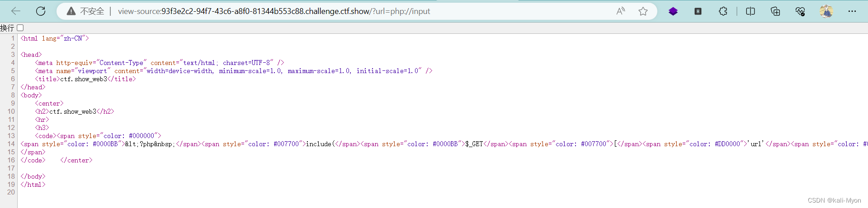Image resolution: width=868 pixels, height=208 pixels.
Task: Open Collections panel
Action: pyautogui.click(x=775, y=11)
